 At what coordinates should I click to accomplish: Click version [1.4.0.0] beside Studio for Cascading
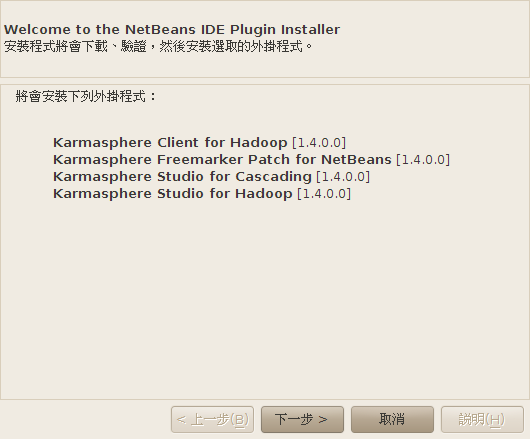[x=343, y=177]
